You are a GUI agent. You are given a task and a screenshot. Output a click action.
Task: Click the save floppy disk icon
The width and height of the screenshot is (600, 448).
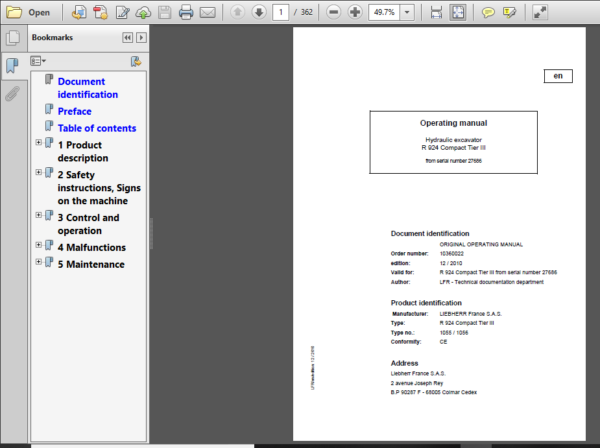(x=165, y=12)
